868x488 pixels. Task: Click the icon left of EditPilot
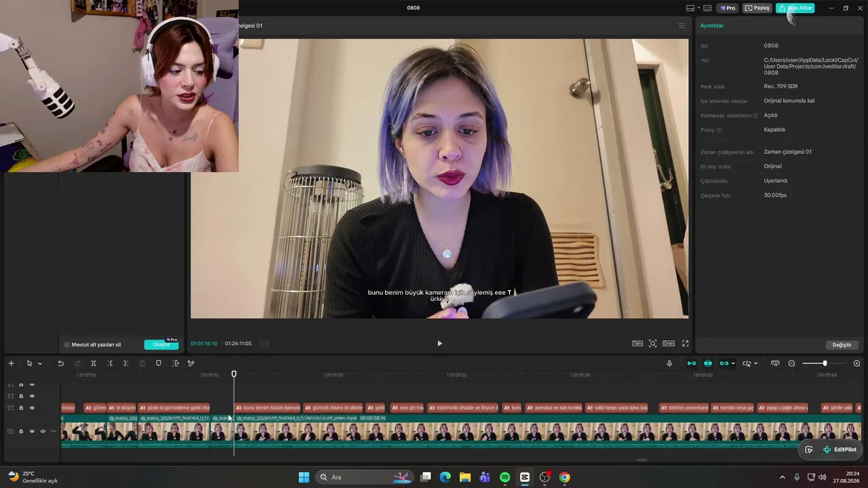coord(808,449)
